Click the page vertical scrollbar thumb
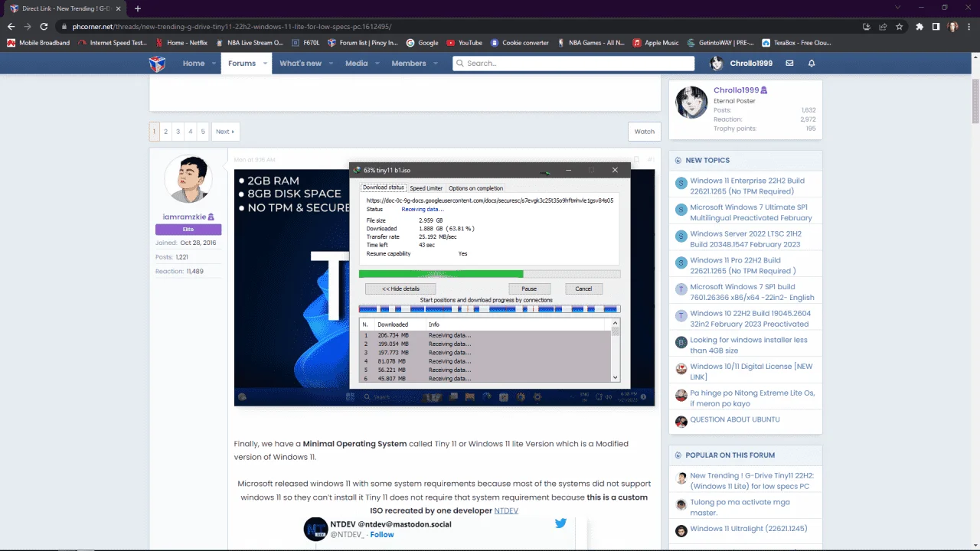 (975, 100)
